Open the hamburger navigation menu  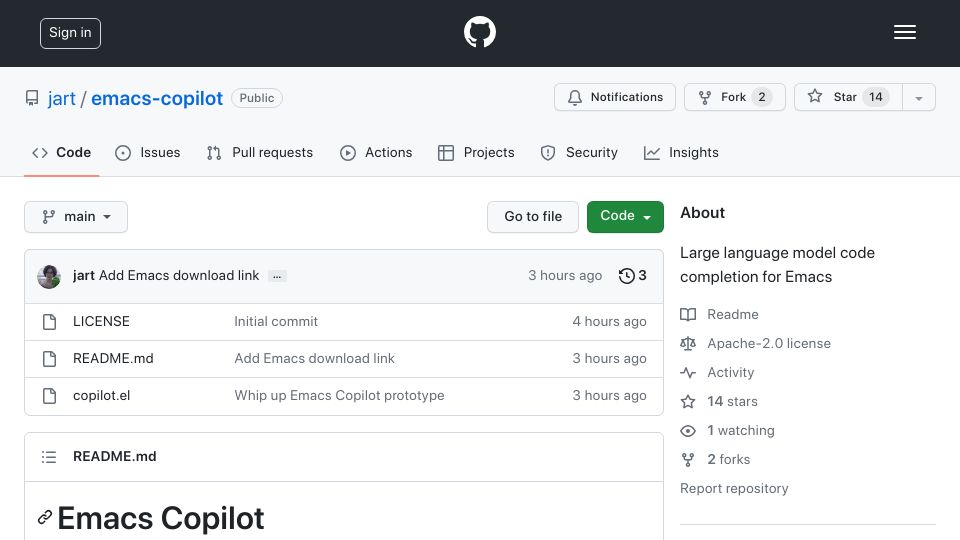(x=904, y=32)
